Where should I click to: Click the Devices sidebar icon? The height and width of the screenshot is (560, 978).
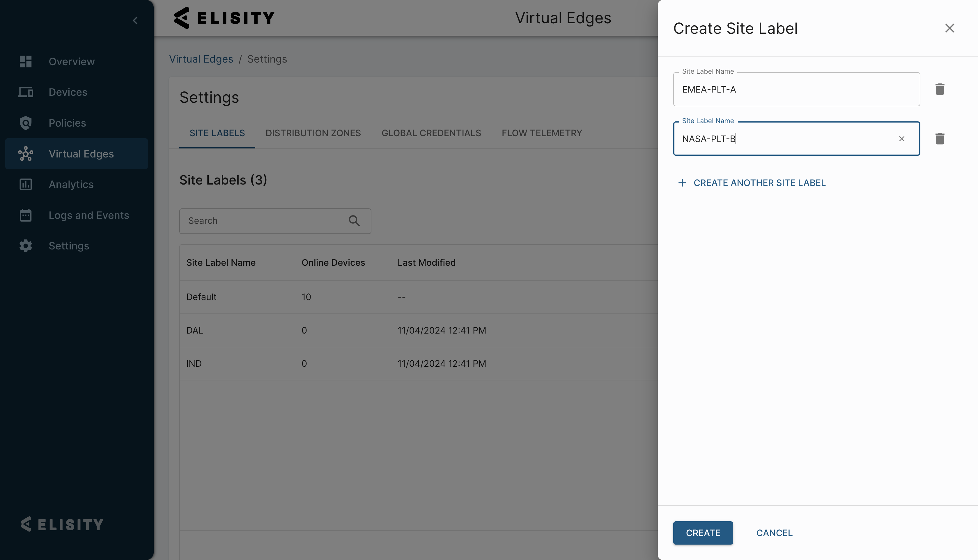26,92
